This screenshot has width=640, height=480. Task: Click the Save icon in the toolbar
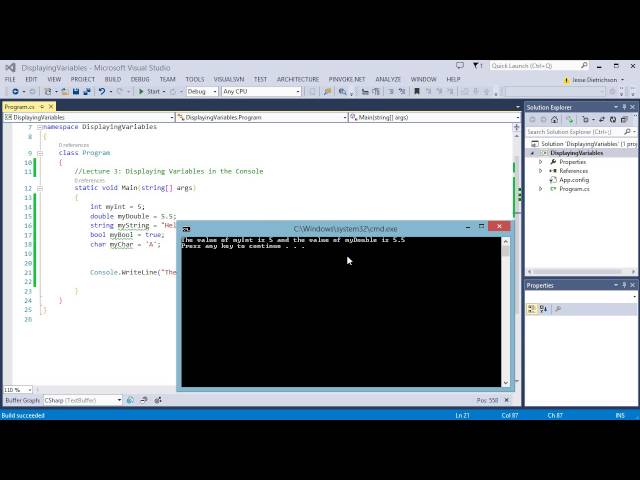click(x=76, y=91)
